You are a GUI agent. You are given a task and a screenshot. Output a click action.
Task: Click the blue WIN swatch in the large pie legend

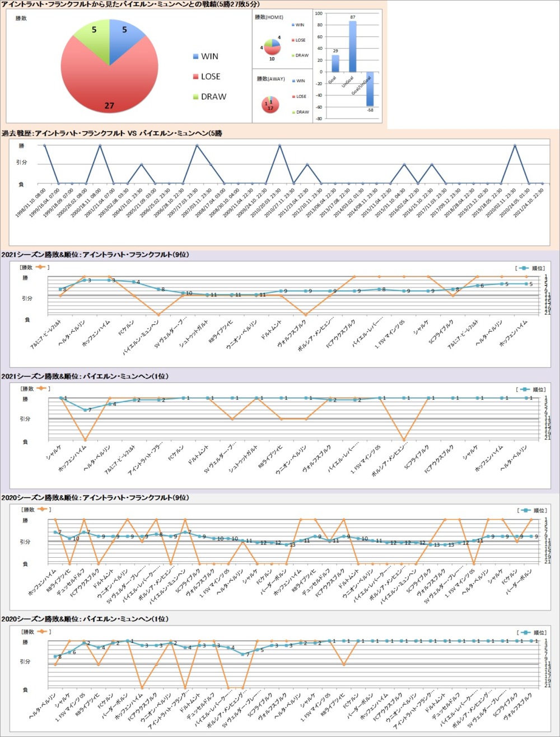pyautogui.click(x=195, y=57)
